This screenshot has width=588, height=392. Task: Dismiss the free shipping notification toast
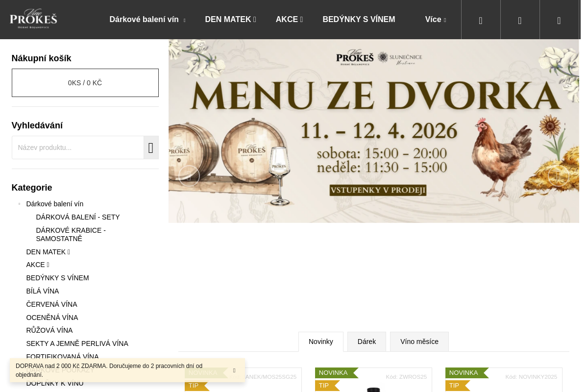tap(234, 371)
